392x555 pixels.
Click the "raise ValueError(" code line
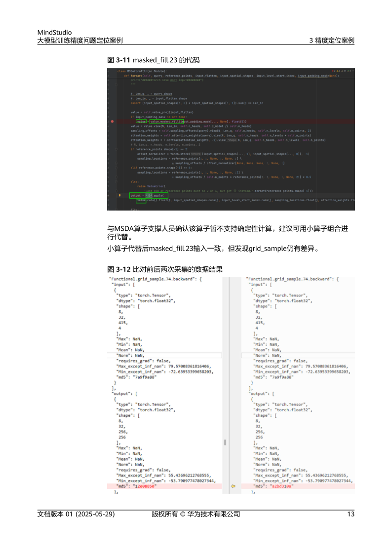tap(151, 186)
